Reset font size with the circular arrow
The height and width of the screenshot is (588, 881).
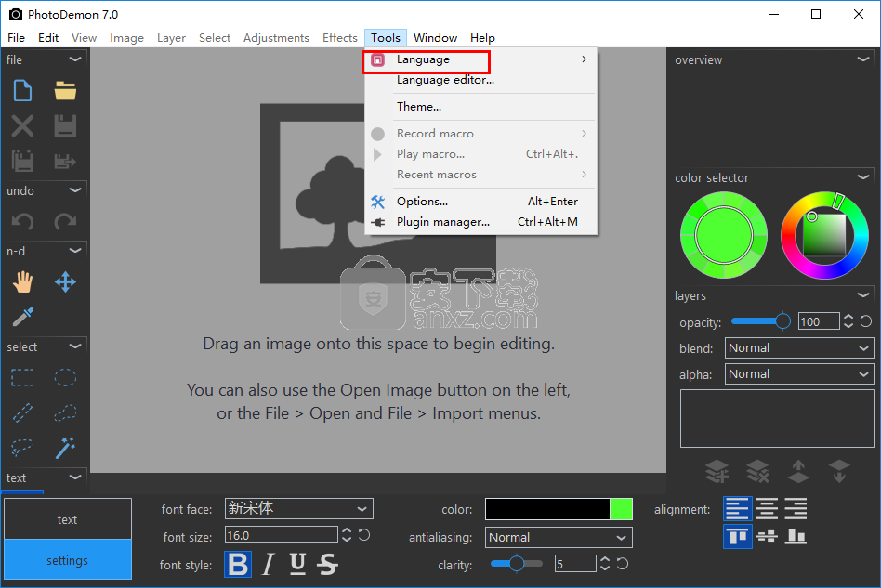coord(364,535)
